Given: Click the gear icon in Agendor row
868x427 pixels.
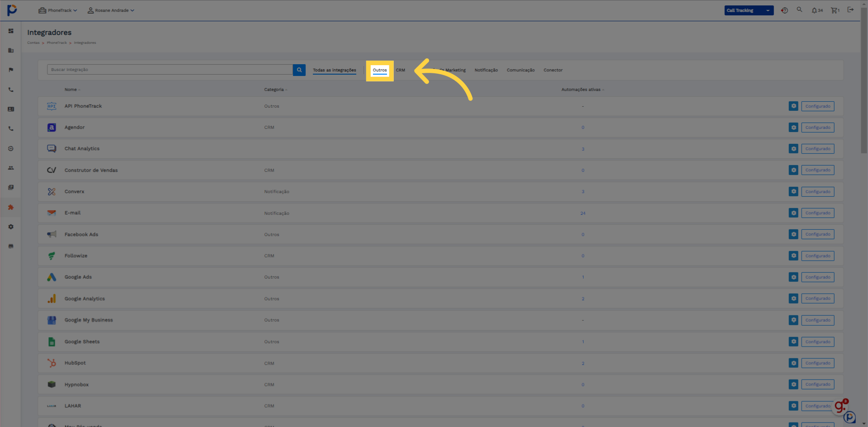Looking at the screenshot, I should point(793,128).
